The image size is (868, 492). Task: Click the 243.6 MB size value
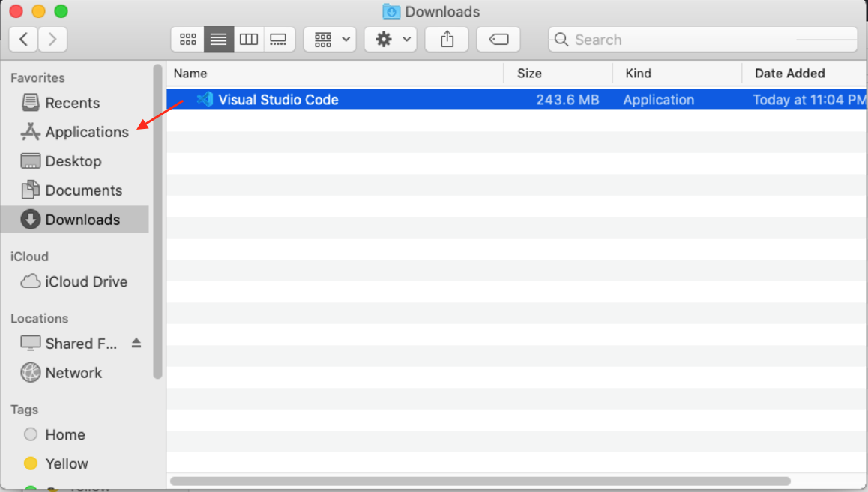567,100
